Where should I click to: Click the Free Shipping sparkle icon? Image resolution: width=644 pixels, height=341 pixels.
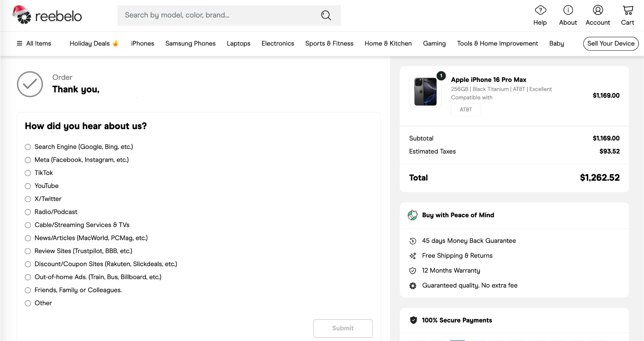(413, 256)
